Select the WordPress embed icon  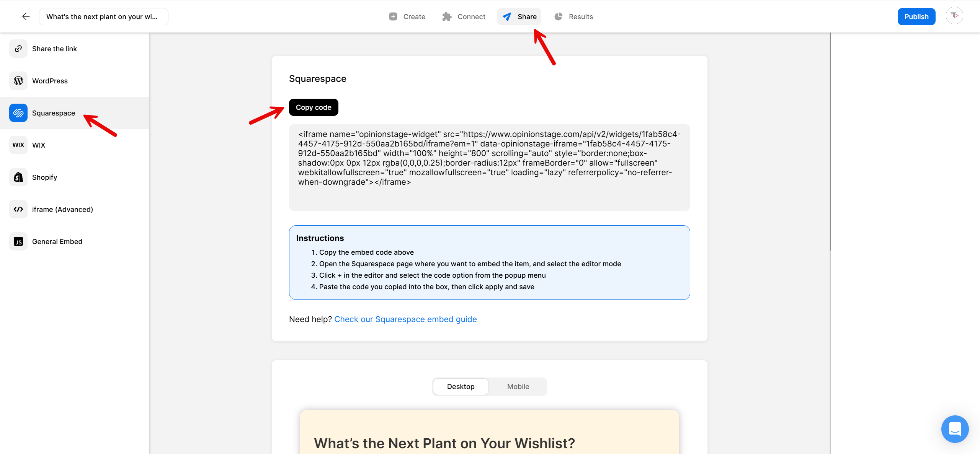click(x=18, y=81)
